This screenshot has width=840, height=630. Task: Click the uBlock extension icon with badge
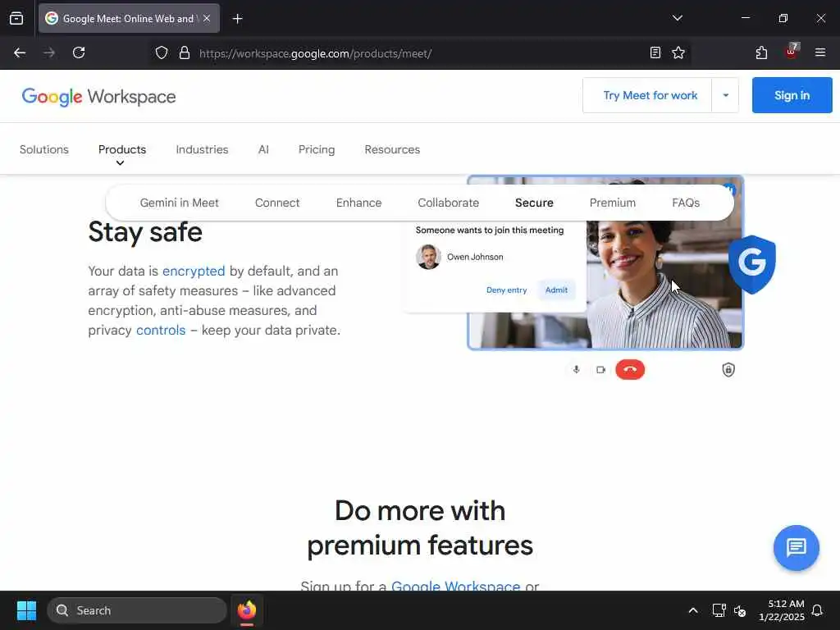[x=792, y=52]
